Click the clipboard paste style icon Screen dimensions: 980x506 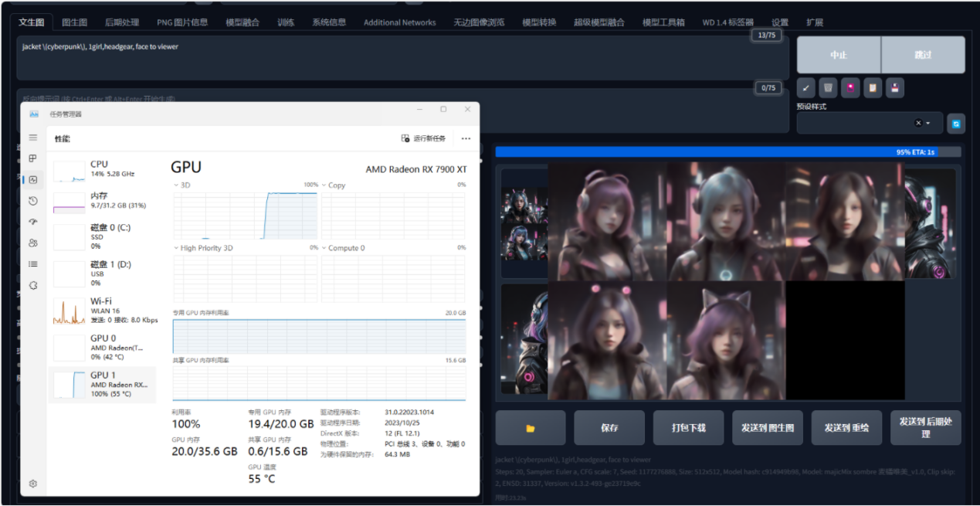(872, 88)
